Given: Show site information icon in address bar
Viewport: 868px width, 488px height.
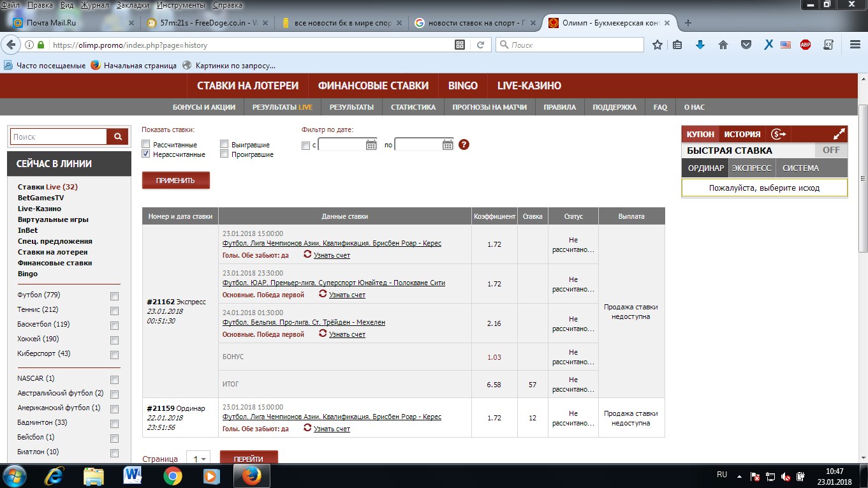Looking at the screenshot, I should 29,45.
